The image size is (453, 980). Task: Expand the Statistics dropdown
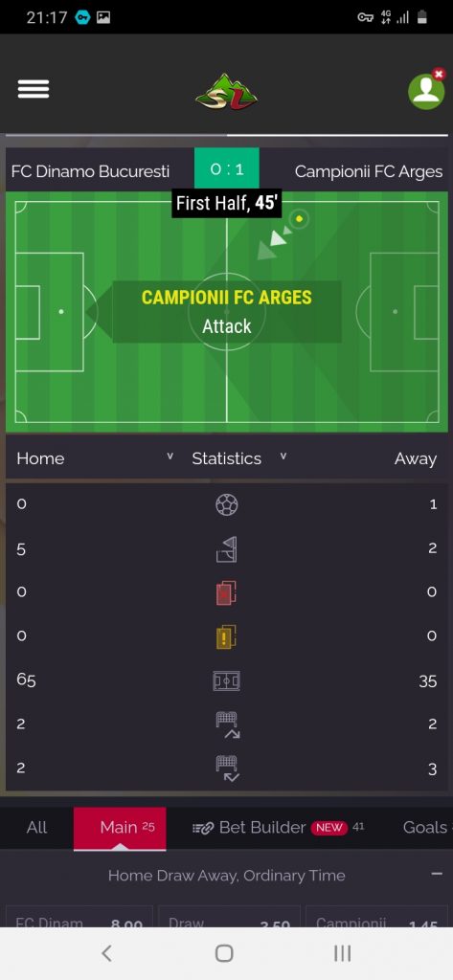[x=239, y=458]
